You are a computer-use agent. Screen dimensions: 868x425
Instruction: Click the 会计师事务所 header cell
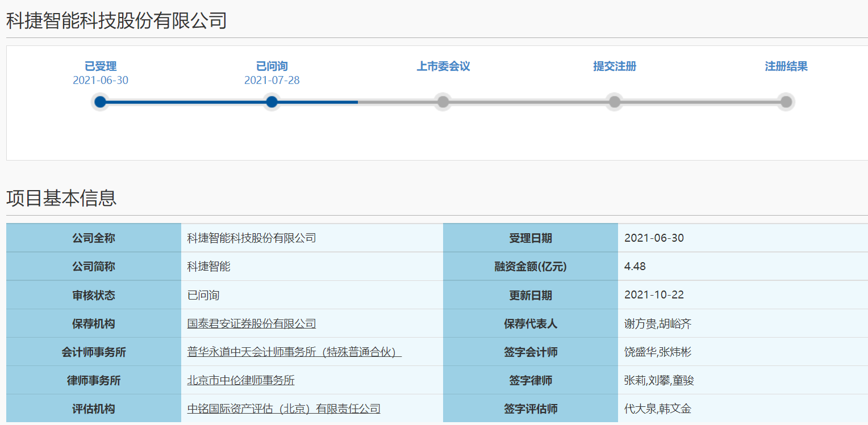click(x=94, y=352)
